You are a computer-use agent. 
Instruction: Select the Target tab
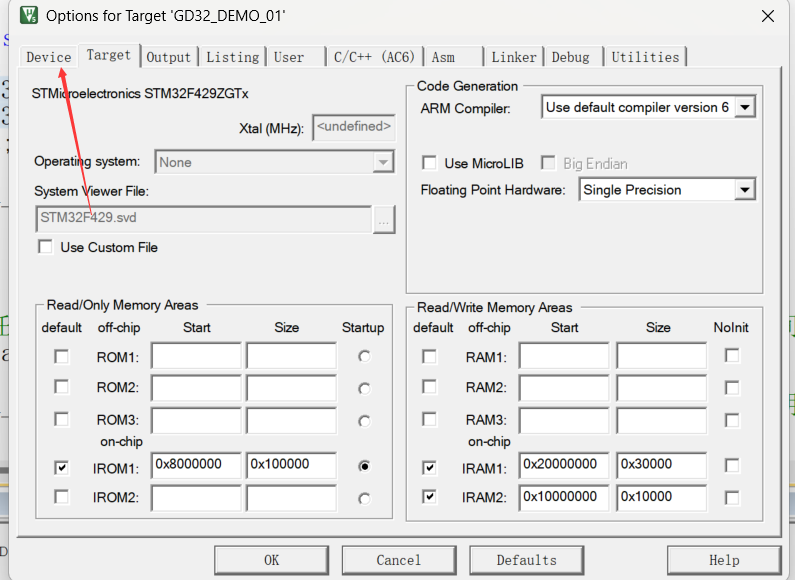point(109,55)
